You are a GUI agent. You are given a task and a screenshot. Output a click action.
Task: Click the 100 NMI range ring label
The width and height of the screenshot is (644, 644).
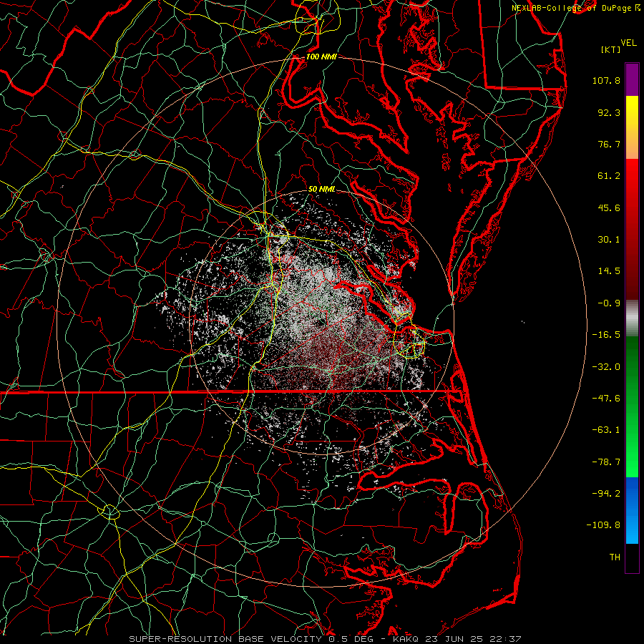pos(321,57)
